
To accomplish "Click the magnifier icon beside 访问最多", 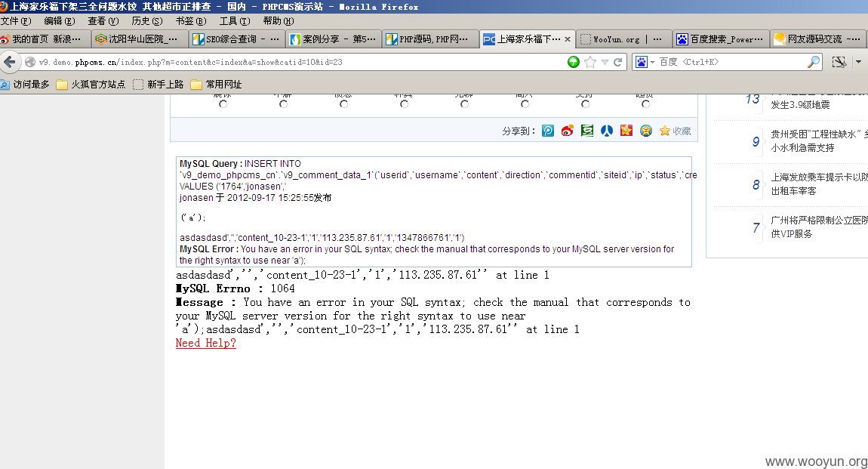I will tap(5, 84).
